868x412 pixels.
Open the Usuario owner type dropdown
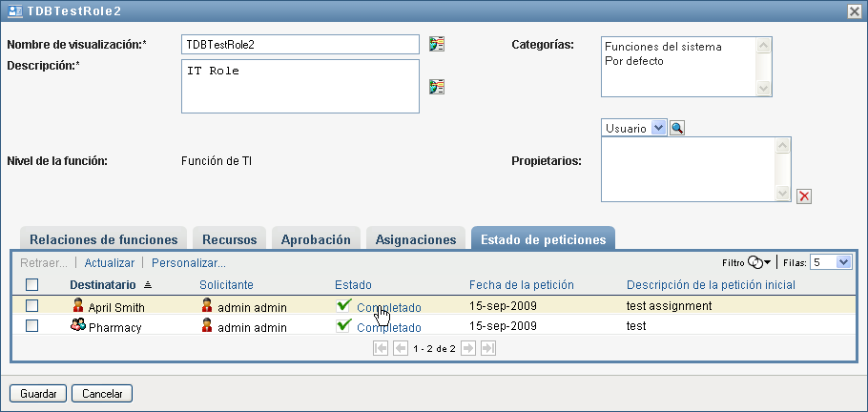[658, 128]
